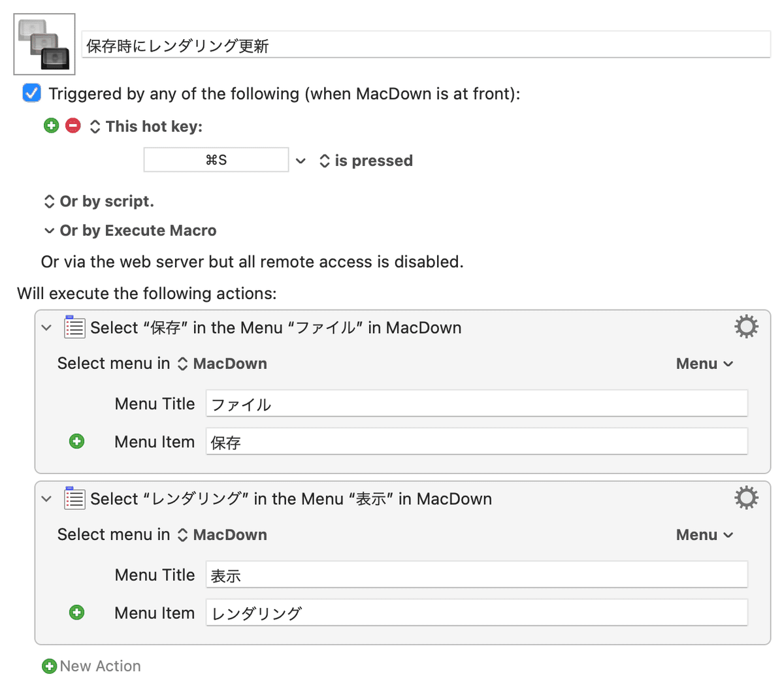
Task: Click the macro icon thumbnail
Action: pos(44,44)
